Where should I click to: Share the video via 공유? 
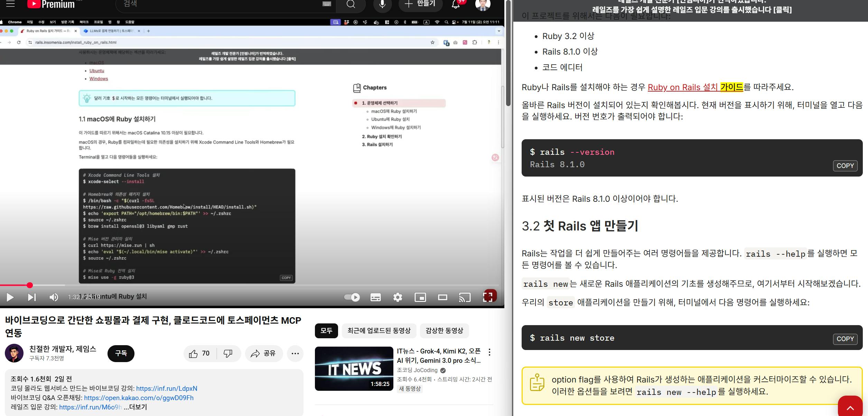click(263, 353)
